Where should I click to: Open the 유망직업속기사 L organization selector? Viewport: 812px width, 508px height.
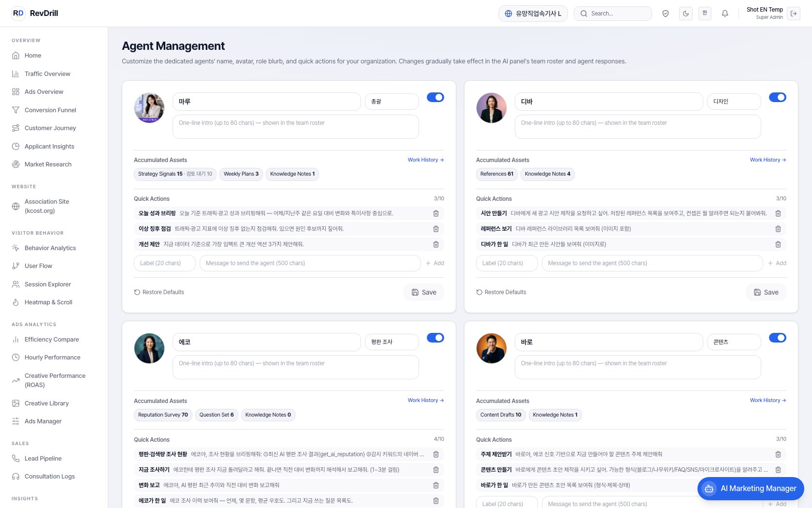click(x=533, y=14)
